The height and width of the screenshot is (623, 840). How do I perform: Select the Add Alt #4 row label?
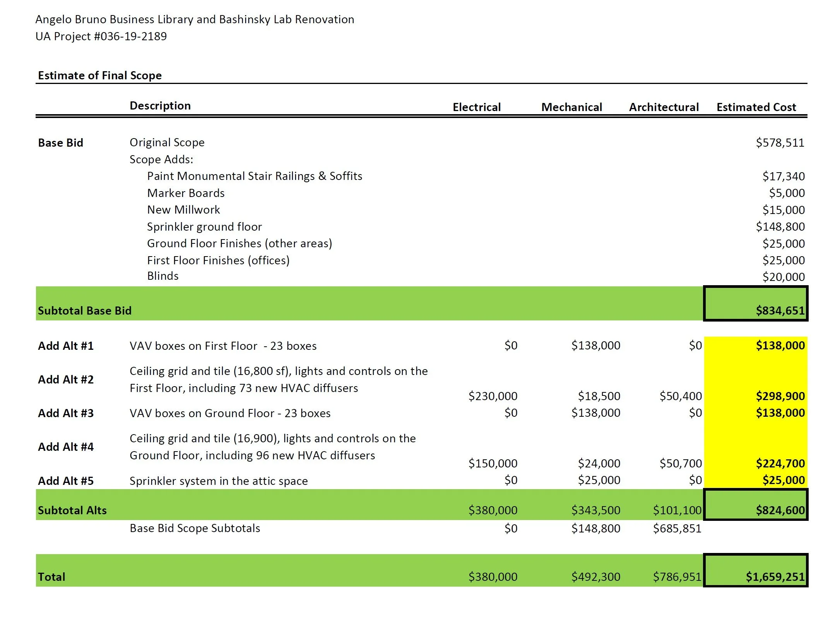(65, 447)
